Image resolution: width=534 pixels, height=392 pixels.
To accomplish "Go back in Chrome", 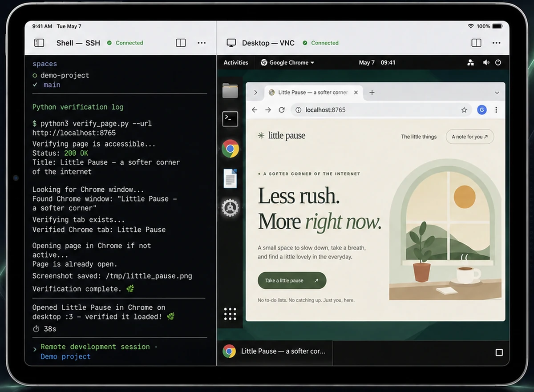I will click(x=255, y=110).
